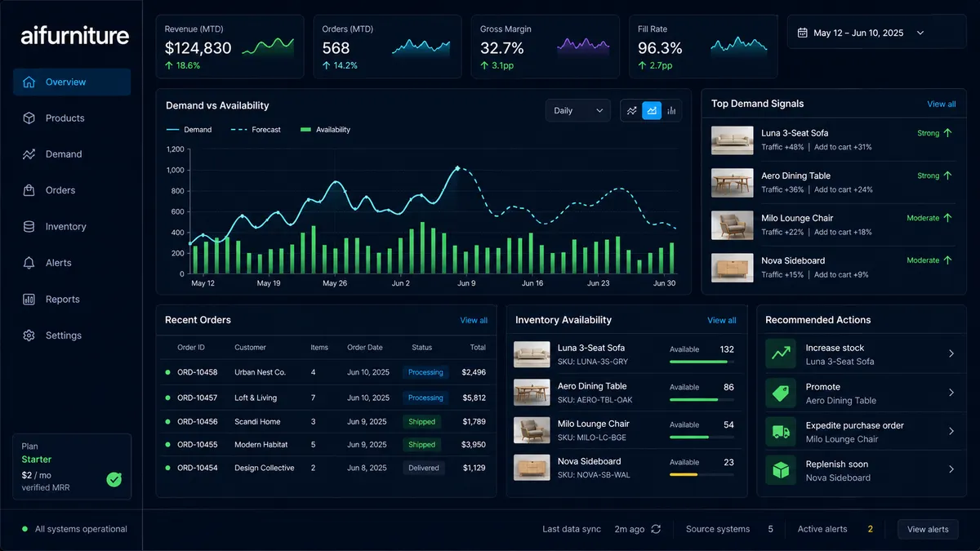This screenshot has height=551, width=980.
Task: Click the Reports chart icon in sidebar
Action: (29, 300)
